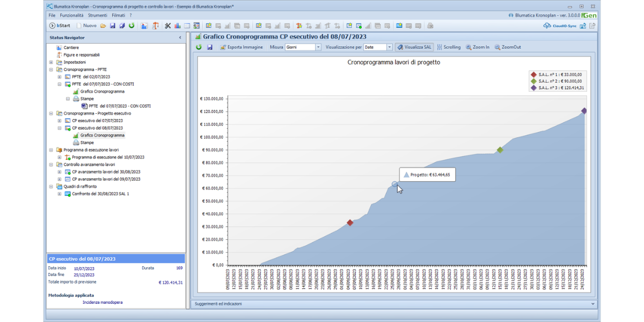Refresh the chart using the green arrow icon
The image size is (644, 322).
(x=199, y=47)
